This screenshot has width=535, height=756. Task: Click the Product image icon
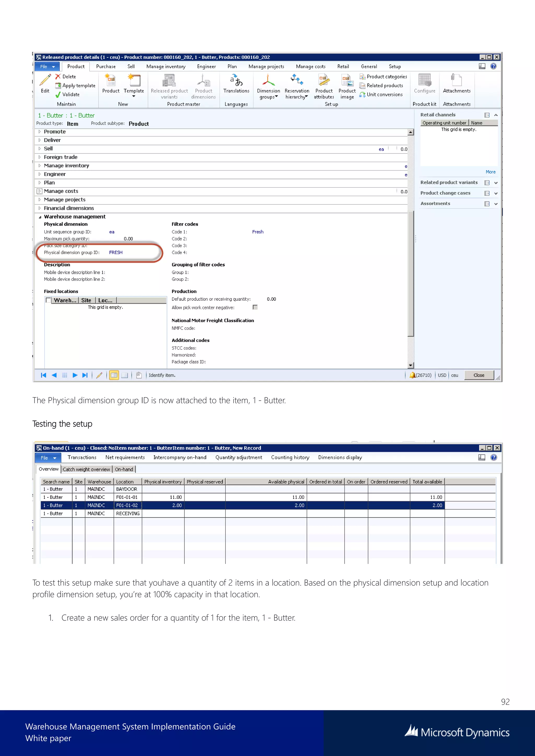[x=347, y=80]
